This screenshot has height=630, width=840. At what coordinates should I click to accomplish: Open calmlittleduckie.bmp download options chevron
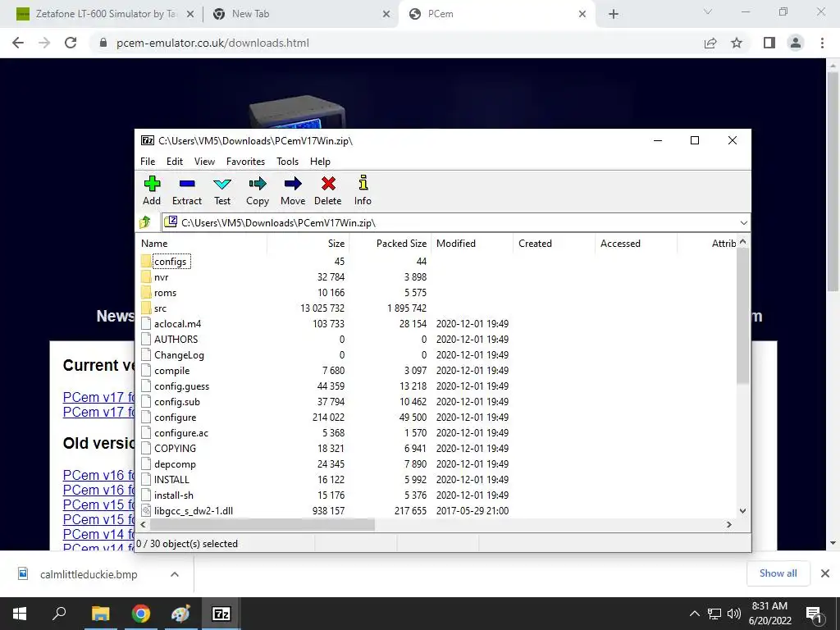174,574
